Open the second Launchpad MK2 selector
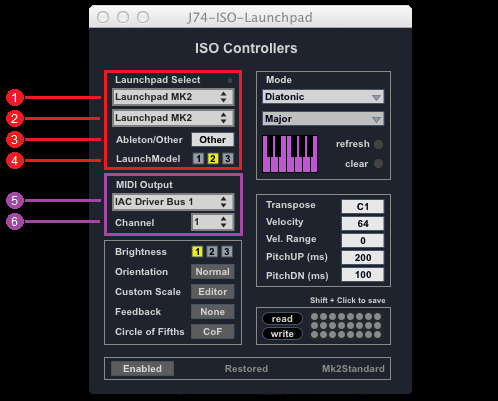The image size is (498, 401). [x=173, y=118]
